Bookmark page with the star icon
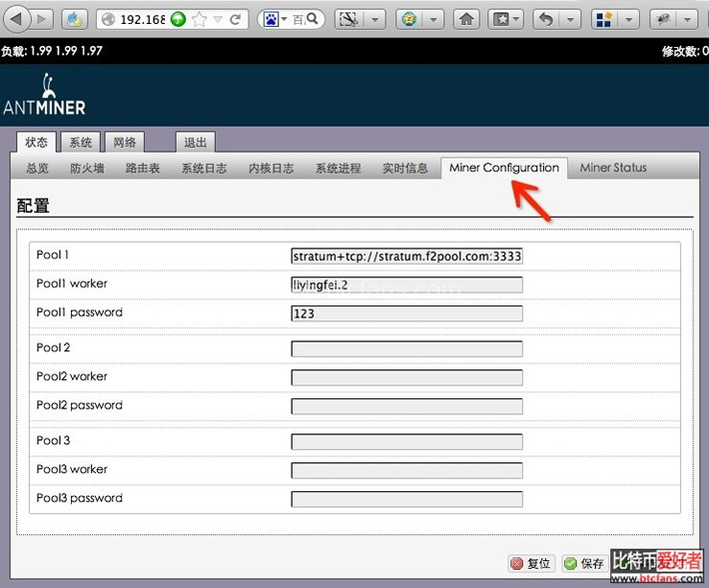709x588 pixels. click(x=199, y=19)
